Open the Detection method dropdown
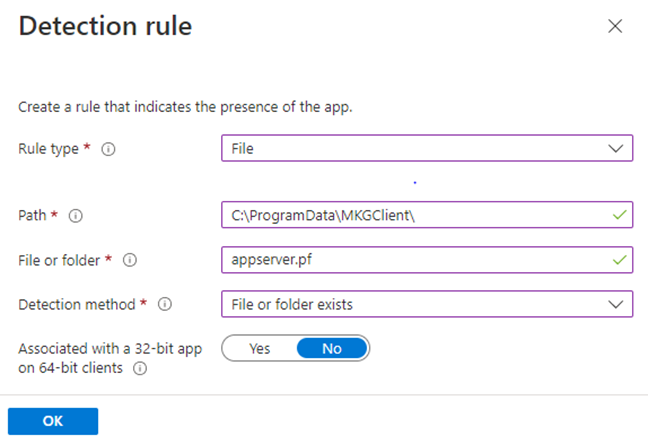 click(x=426, y=304)
